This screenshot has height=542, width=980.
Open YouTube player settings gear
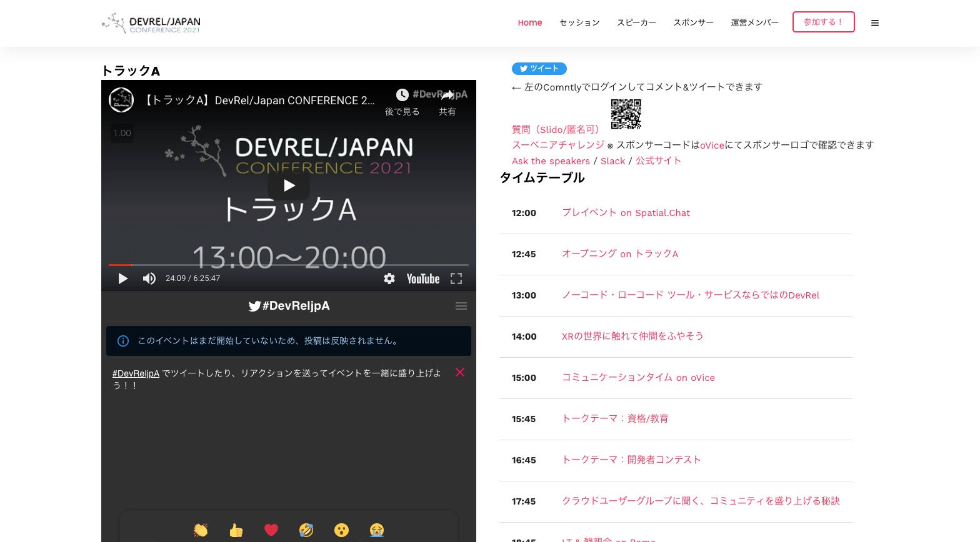[389, 278]
